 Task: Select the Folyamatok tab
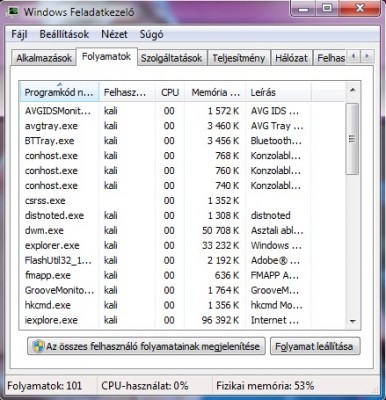pyautogui.click(x=106, y=57)
